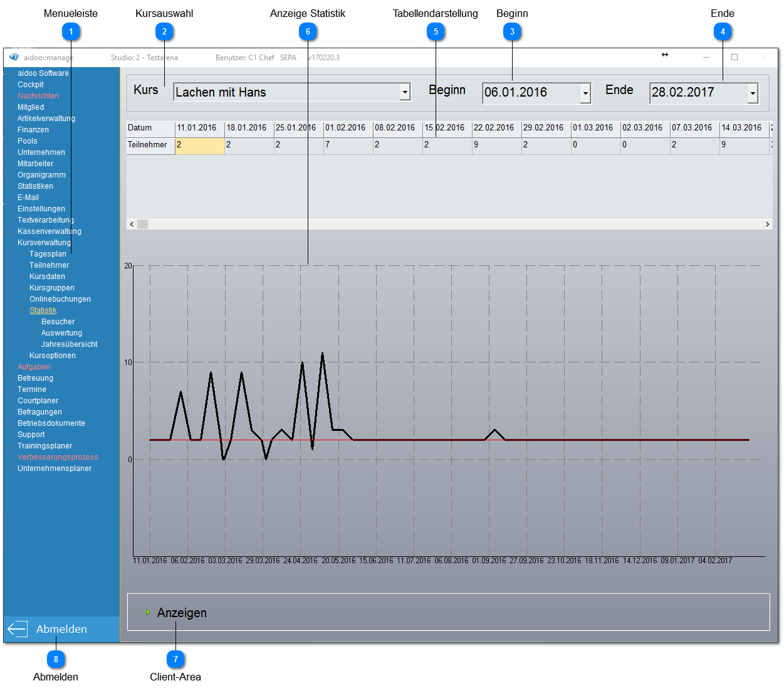Open Unternehmensplaner menu entry
The height and width of the screenshot is (693, 784).
tap(55, 468)
